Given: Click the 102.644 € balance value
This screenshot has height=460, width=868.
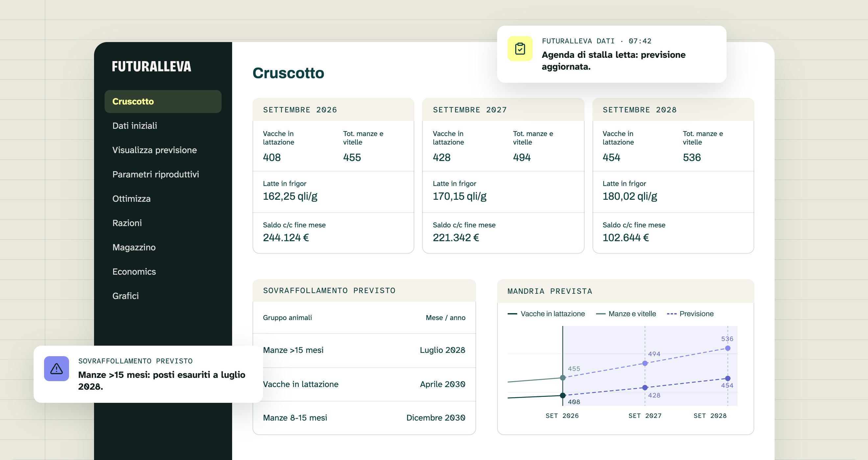Looking at the screenshot, I should pos(625,238).
